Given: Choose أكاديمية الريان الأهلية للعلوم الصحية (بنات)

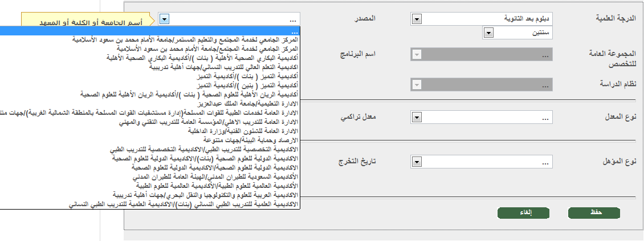Looking at the screenshot, I should click(x=188, y=93).
